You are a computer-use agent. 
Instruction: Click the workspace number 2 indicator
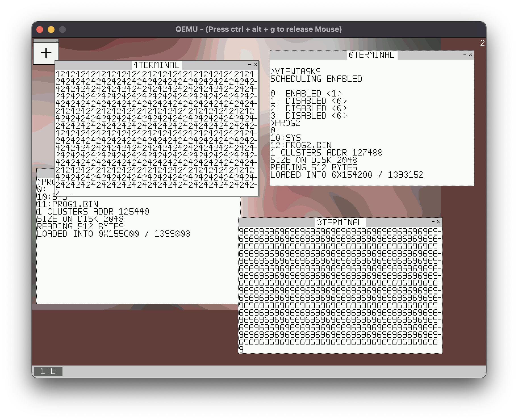coord(482,43)
